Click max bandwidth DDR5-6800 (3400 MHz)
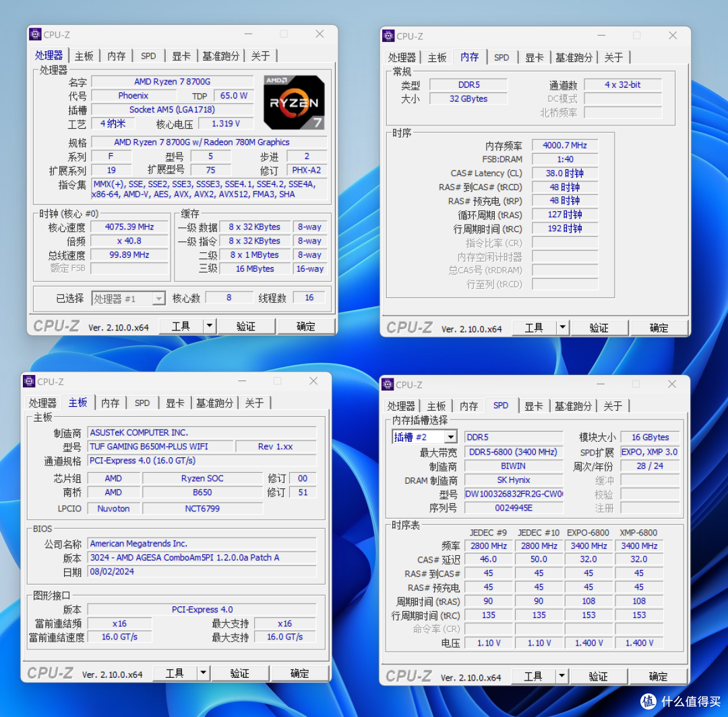Image resolution: width=728 pixels, height=717 pixels. [x=514, y=452]
